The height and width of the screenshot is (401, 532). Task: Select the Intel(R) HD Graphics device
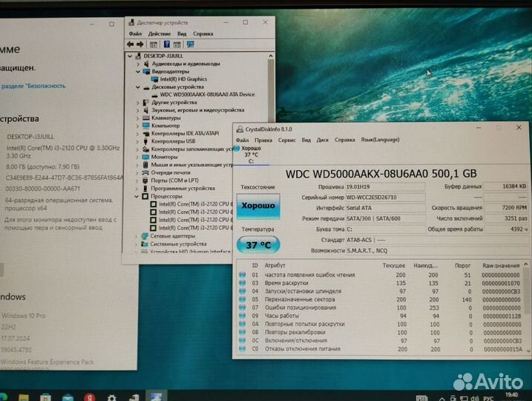[183, 79]
